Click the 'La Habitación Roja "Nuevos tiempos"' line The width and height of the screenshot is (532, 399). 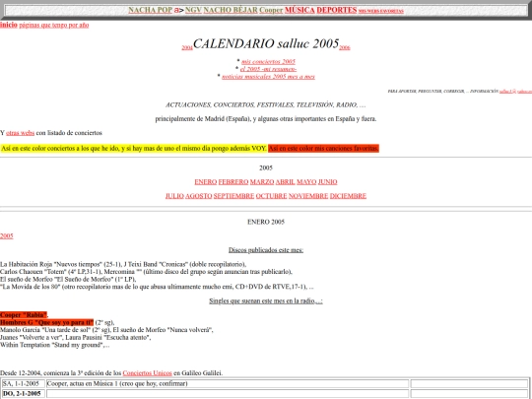click(x=123, y=264)
